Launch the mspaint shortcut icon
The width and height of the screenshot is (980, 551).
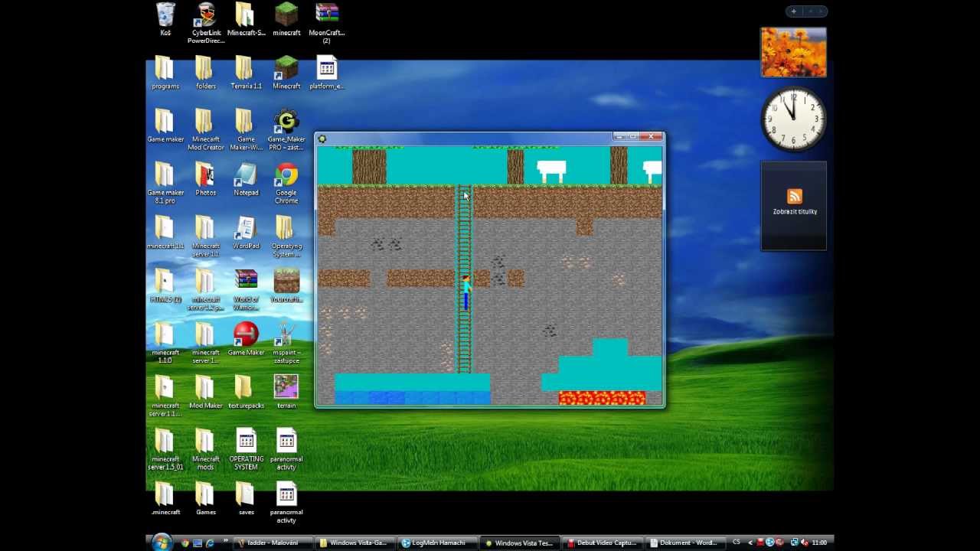(286, 343)
